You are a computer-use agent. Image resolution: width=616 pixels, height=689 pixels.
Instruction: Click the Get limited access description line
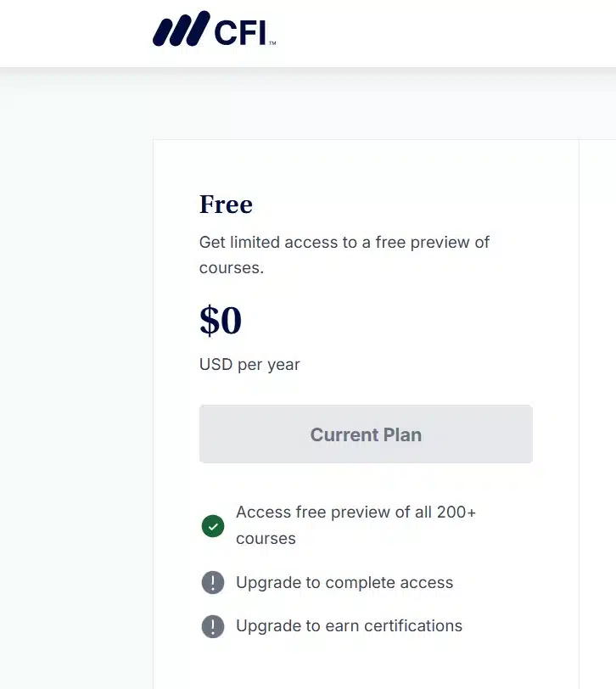[344, 243]
